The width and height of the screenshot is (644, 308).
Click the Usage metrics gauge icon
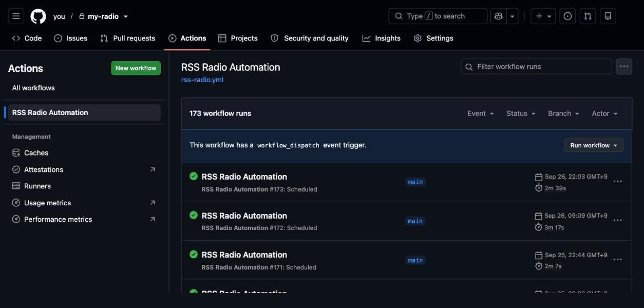(x=16, y=203)
